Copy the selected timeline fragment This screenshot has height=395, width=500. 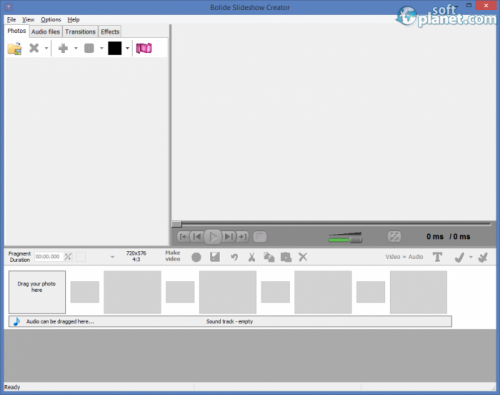[269, 257]
